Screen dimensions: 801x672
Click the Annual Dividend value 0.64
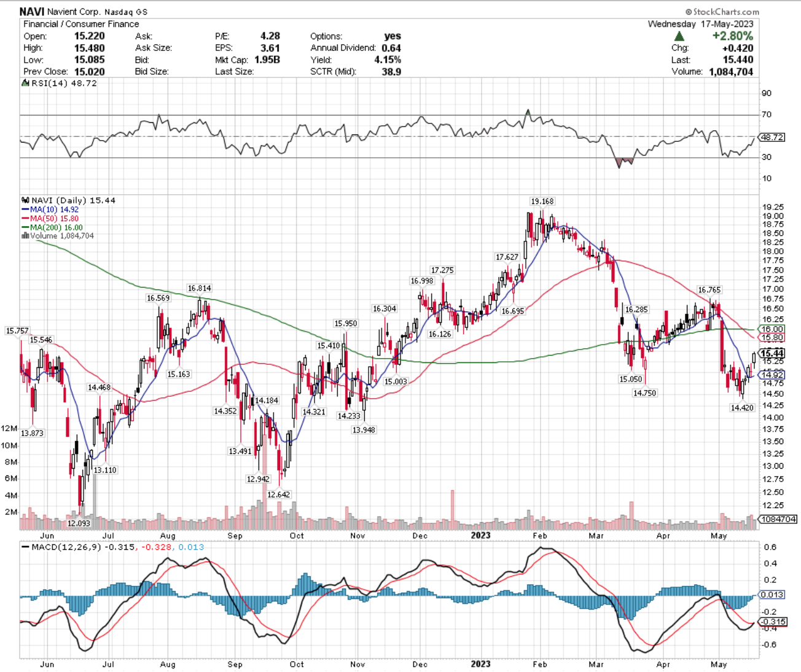click(x=391, y=48)
